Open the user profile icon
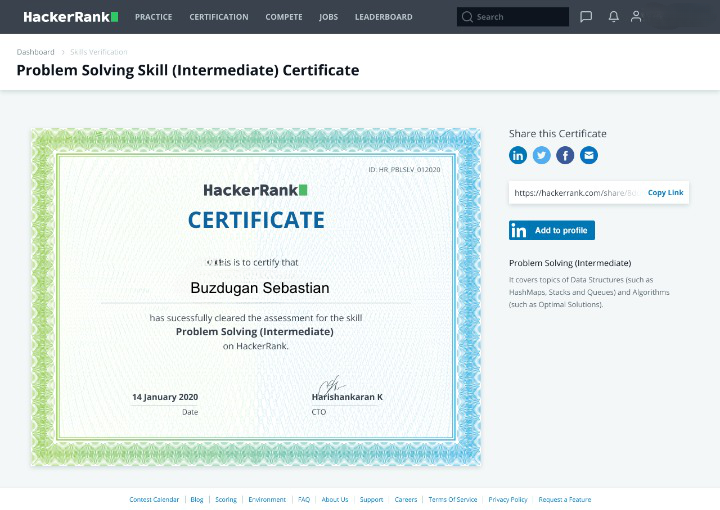Viewport: 720px width, 510px height. click(636, 17)
